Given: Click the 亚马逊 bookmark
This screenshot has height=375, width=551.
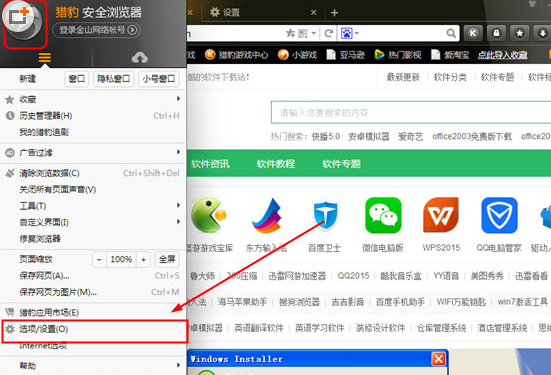Looking at the screenshot, I should (x=346, y=55).
